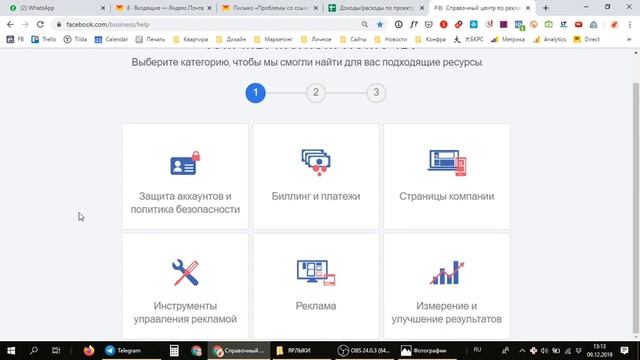Show more bookmarks via overflow chevron
This screenshot has height=360, width=640.
pyautogui.click(x=629, y=40)
